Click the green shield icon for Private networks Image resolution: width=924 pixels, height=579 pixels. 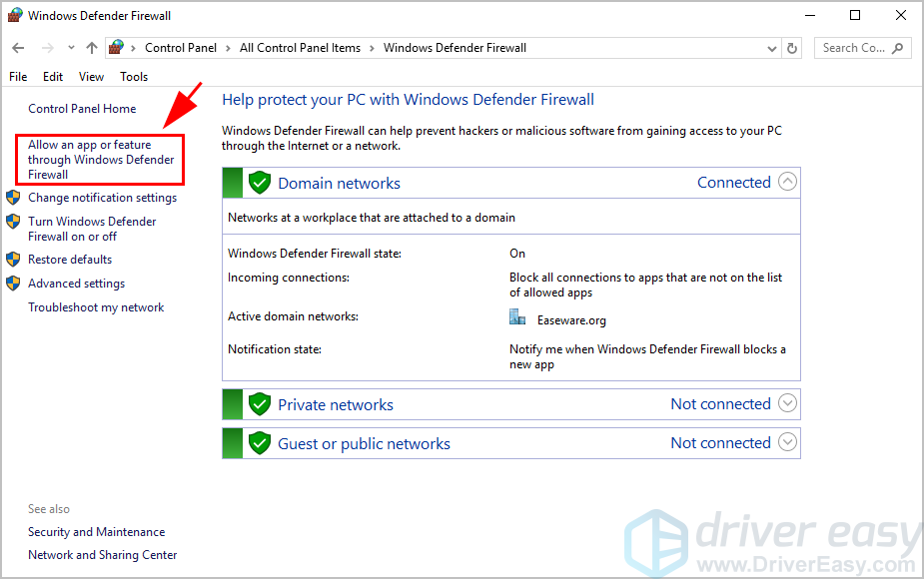point(260,404)
